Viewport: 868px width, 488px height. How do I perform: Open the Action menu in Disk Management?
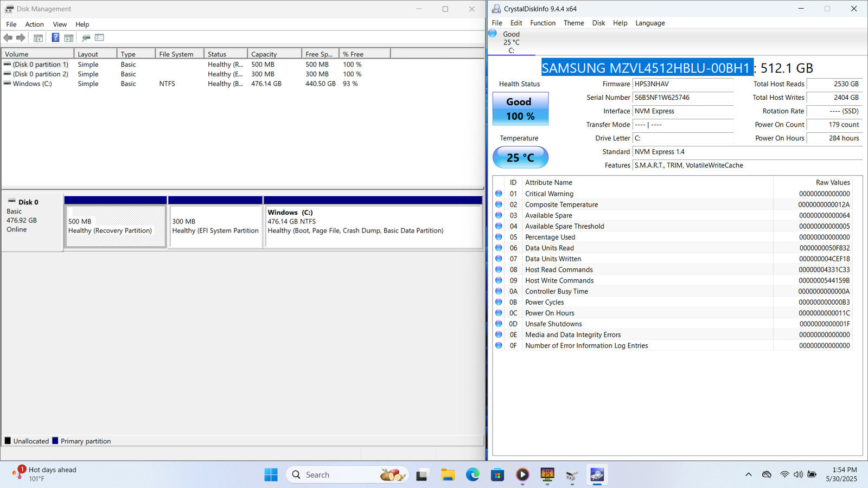coord(34,24)
